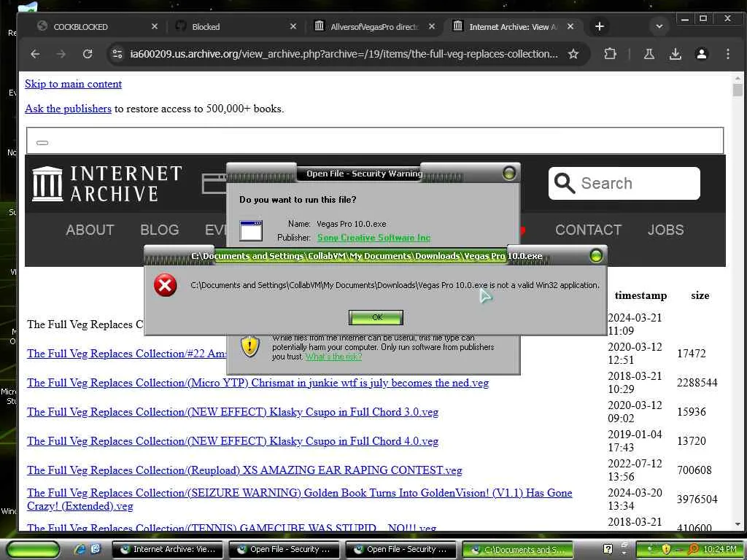Click the red error X icon in dialog

tap(166, 285)
